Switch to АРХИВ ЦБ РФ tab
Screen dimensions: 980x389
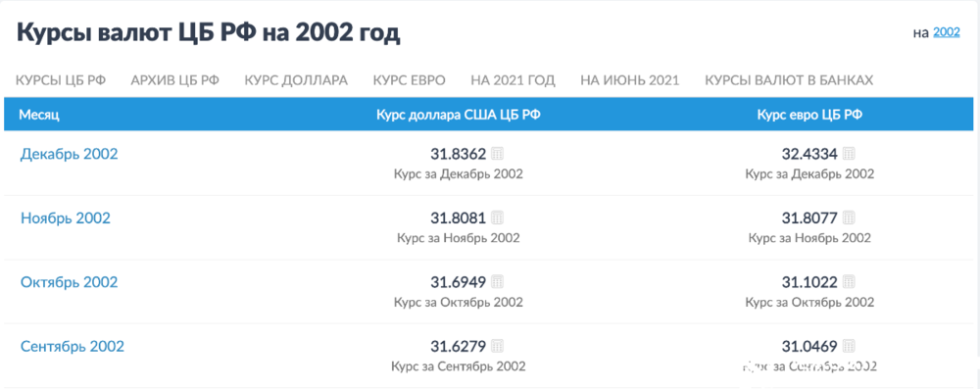click(x=175, y=80)
